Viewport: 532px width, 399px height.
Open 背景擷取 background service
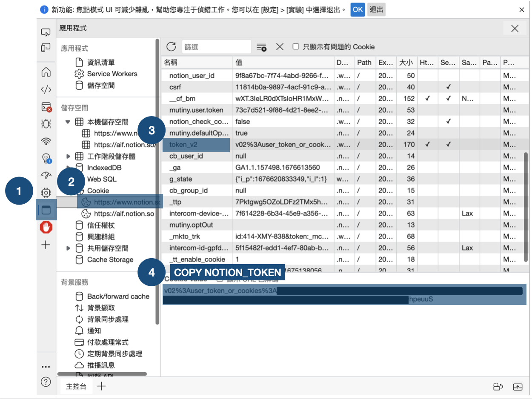pyautogui.click(x=101, y=308)
